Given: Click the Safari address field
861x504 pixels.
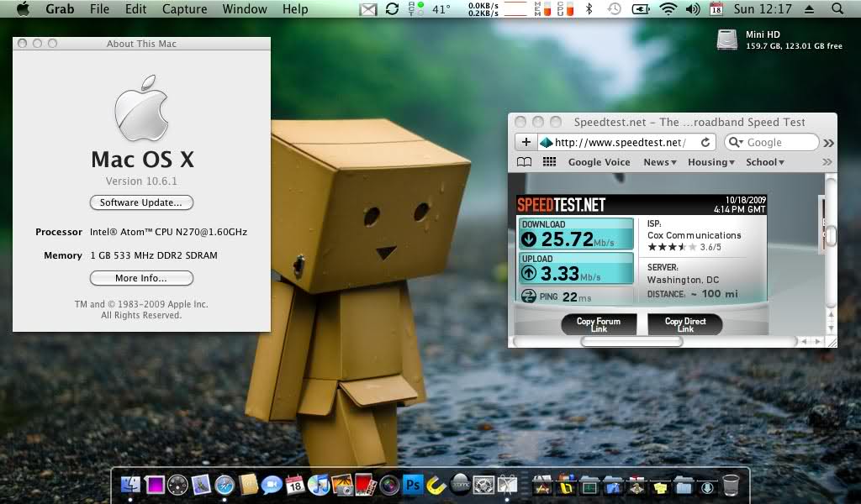Looking at the screenshot, I should [626, 143].
